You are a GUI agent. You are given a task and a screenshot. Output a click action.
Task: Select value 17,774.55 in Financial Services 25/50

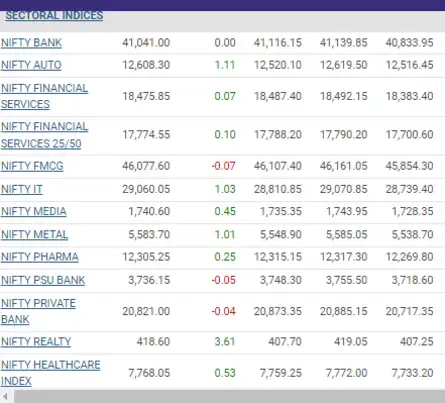click(x=146, y=134)
